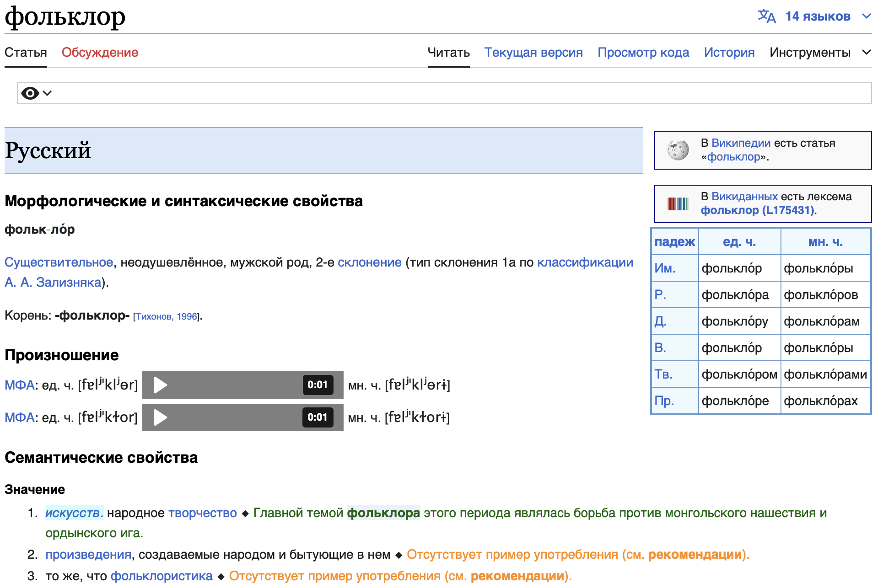Expand the chevron beside the eye icon
This screenshot has width=883, height=588.
click(47, 93)
